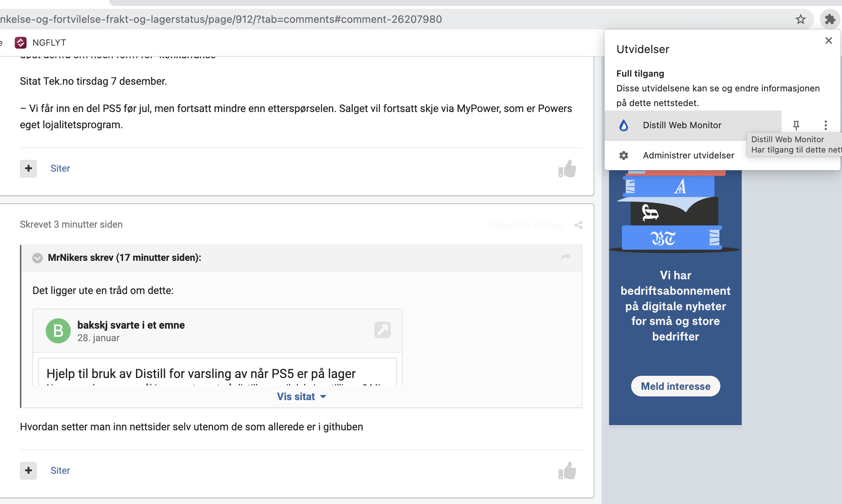Go to the quoted MrNikers post arrow
This screenshot has height=504, width=842.
pyautogui.click(x=566, y=257)
